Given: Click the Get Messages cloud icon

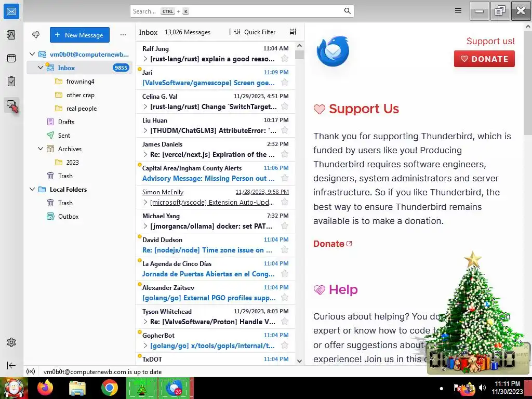Looking at the screenshot, I should pos(36,35).
